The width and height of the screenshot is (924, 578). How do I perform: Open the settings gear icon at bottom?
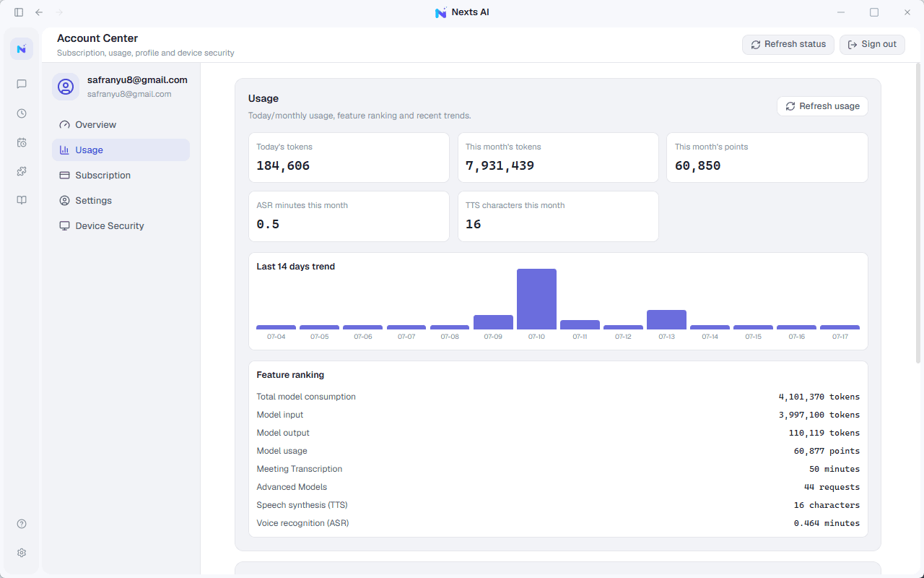[22, 553]
